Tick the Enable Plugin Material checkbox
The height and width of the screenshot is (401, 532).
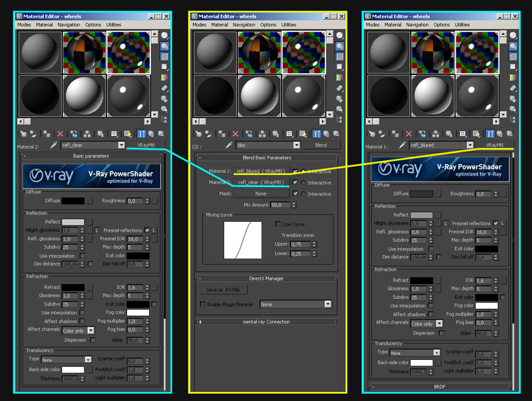204,304
